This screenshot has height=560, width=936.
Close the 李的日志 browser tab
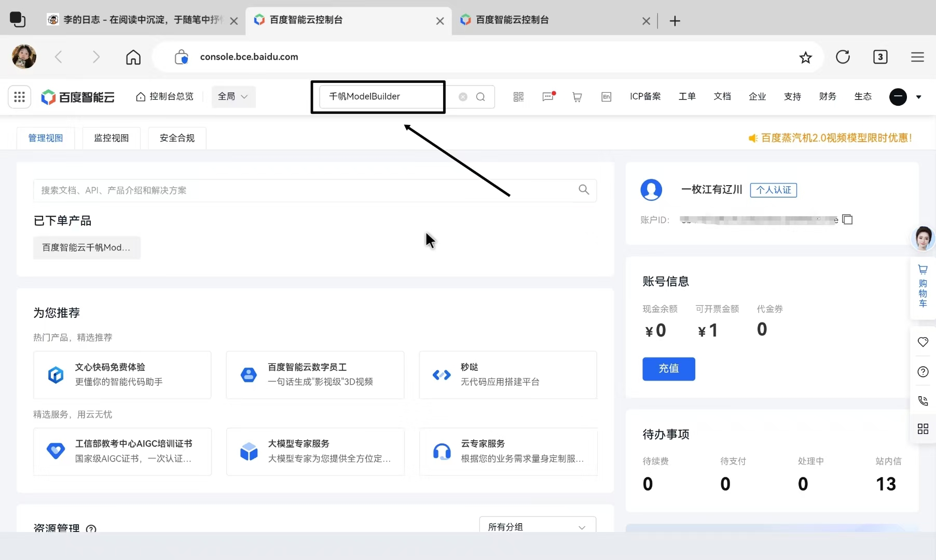point(234,21)
